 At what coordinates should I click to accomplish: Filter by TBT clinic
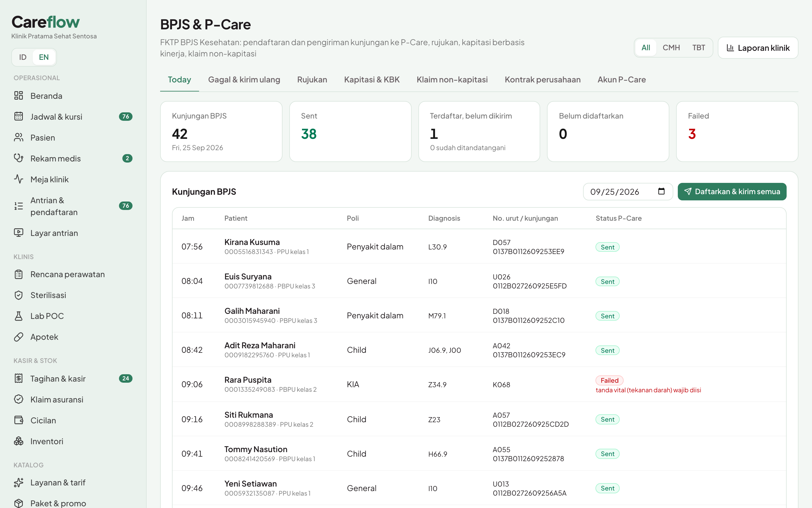point(699,48)
